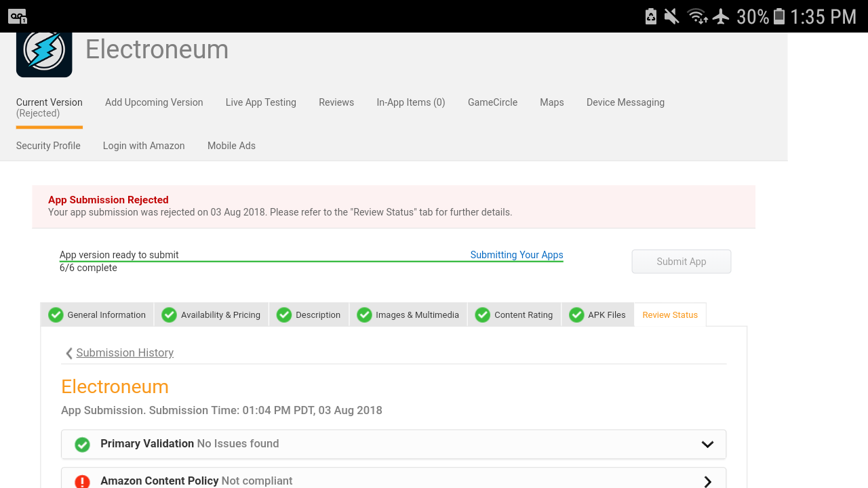Open the Images & Multimedia tab

pyautogui.click(x=408, y=314)
